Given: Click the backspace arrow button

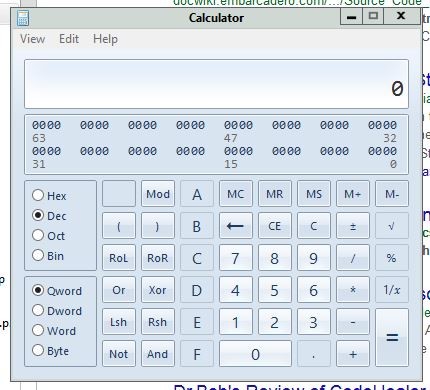Looking at the screenshot, I should (236, 226).
